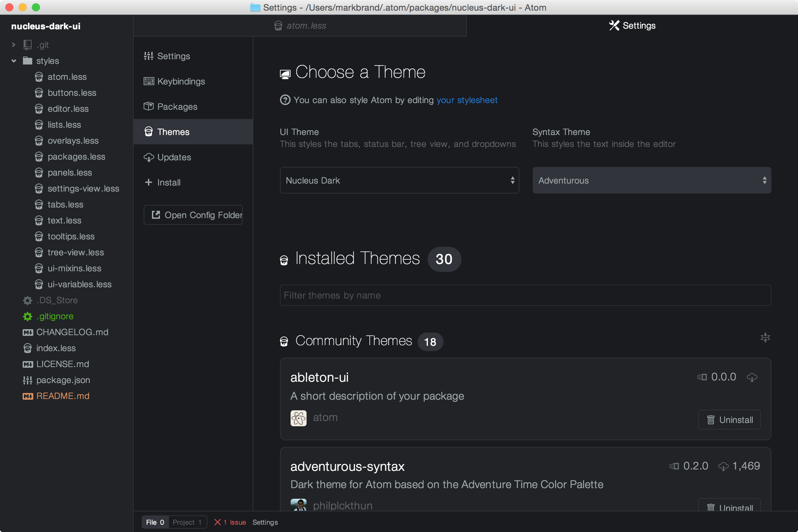
Task: Open the adventurous-syntax theme title
Action: coord(347,466)
